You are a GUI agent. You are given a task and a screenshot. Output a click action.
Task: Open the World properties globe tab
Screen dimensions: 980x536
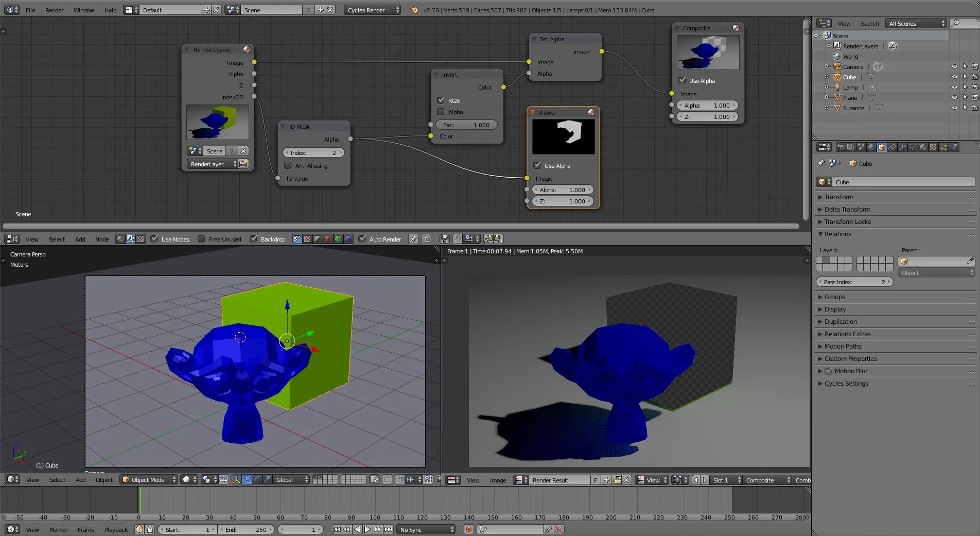pos(871,147)
